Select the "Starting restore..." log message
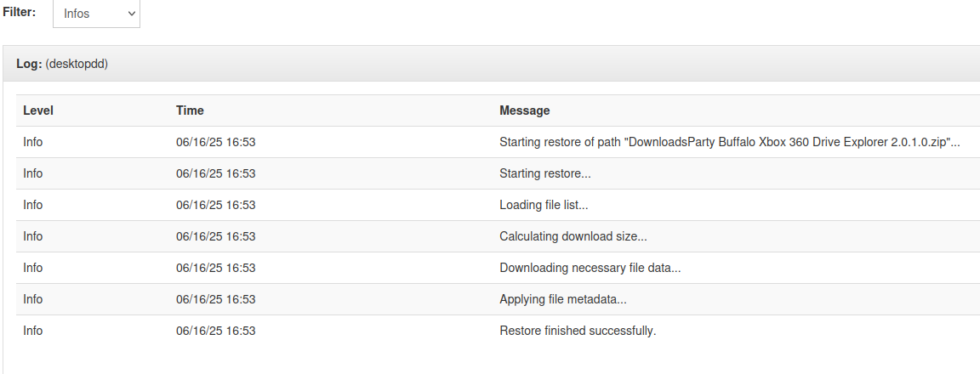Screen dimensions: 980x374 click(x=545, y=173)
